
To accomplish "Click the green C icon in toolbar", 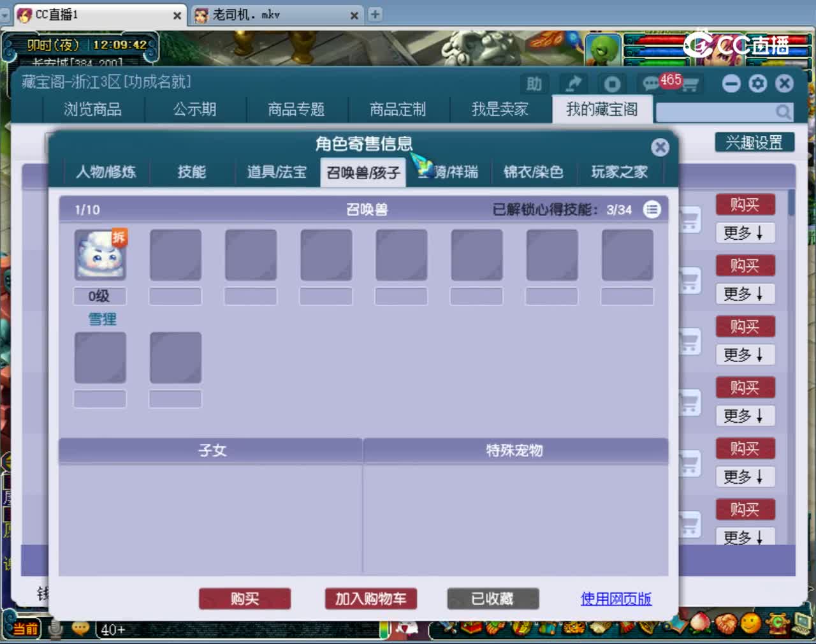I will (x=777, y=622).
